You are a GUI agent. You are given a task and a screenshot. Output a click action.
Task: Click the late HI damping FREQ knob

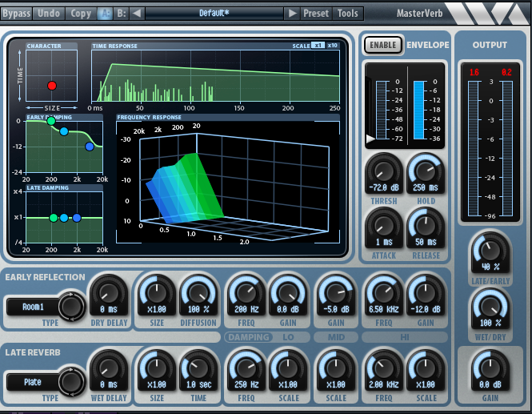(384, 368)
